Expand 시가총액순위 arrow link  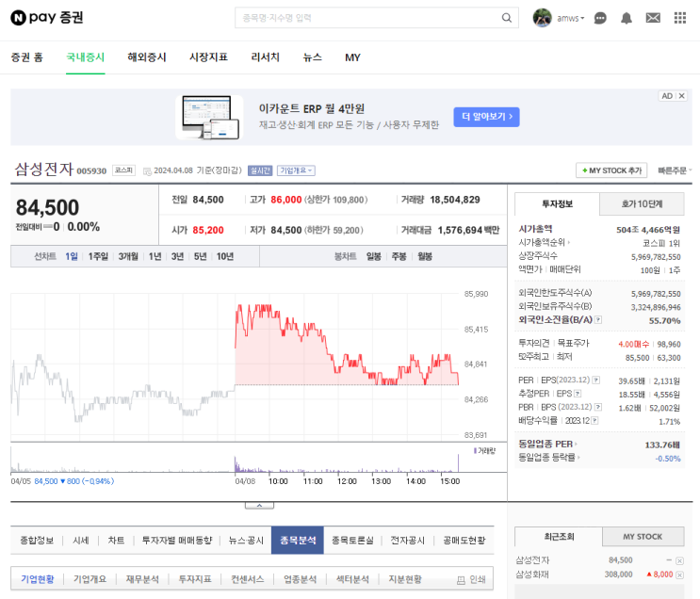544,242
